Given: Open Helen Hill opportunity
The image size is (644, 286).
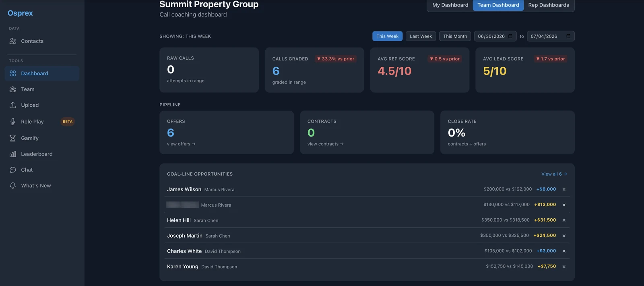Looking at the screenshot, I should pyautogui.click(x=179, y=220).
